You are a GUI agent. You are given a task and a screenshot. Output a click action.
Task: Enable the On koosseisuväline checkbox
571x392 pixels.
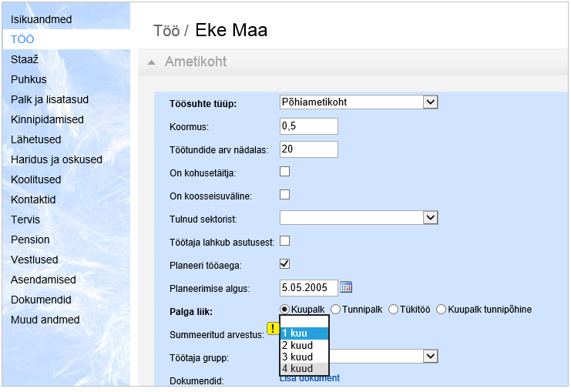tap(284, 195)
